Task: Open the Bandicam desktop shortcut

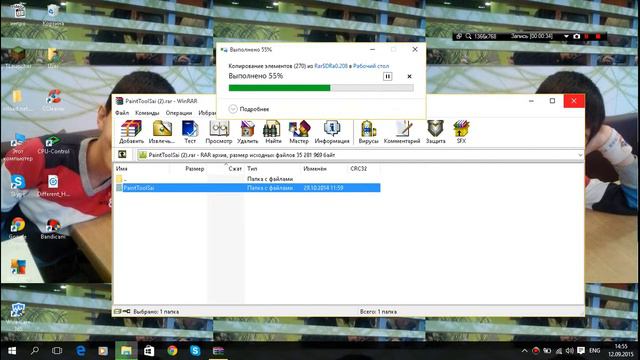Action: [x=53, y=228]
